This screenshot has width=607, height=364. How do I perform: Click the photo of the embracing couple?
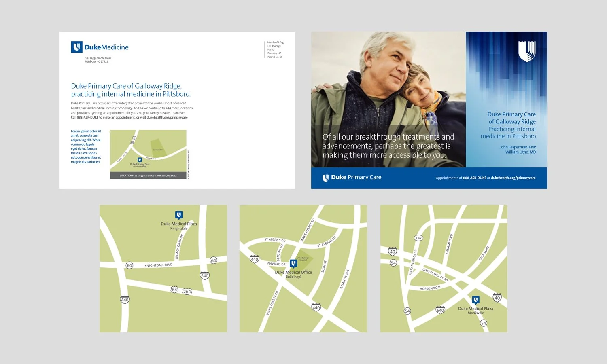pyautogui.click(x=388, y=99)
